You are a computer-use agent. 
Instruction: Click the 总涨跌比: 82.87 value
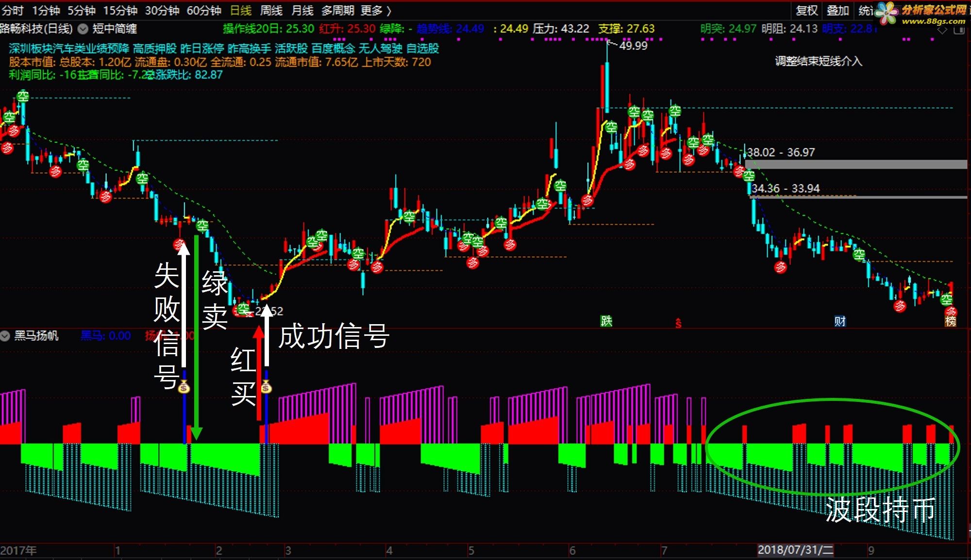(x=185, y=75)
